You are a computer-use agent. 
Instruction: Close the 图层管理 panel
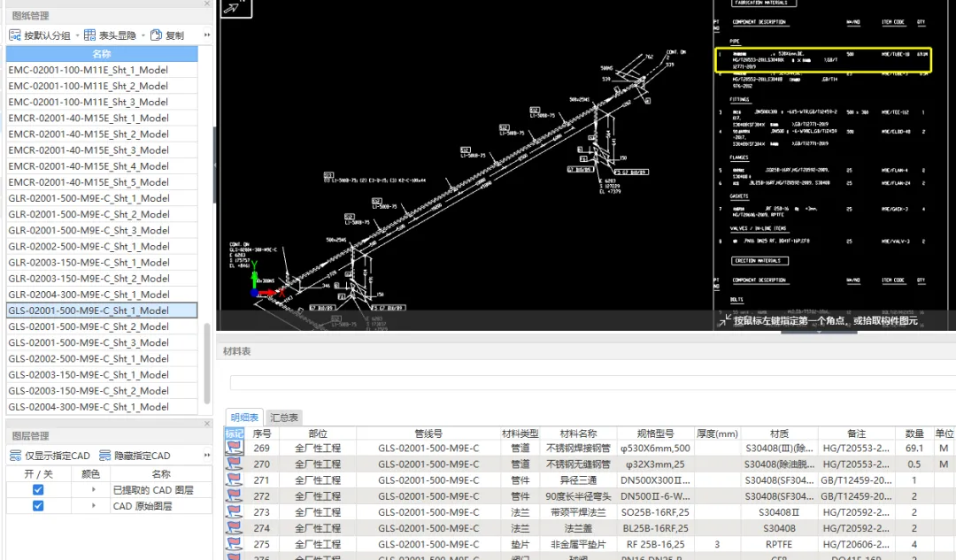(206, 424)
